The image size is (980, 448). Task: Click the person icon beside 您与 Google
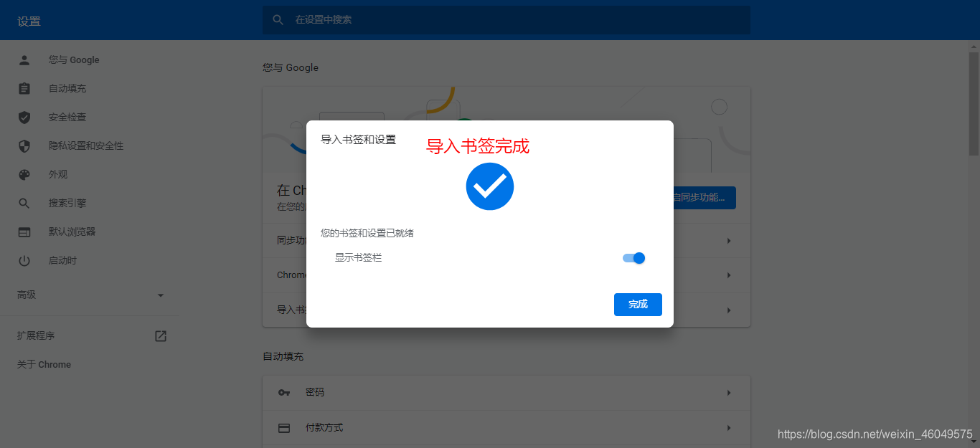[x=24, y=60]
